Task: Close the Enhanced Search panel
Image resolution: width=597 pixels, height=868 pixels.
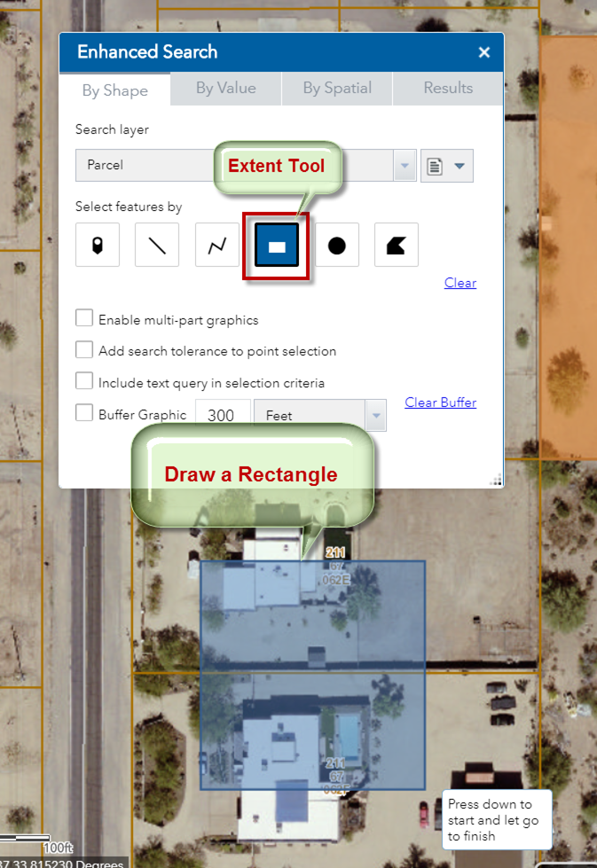Action: [484, 52]
